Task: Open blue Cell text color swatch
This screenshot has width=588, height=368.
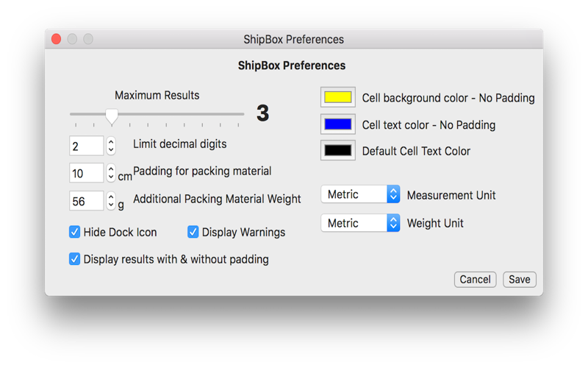Action: pyautogui.click(x=338, y=124)
